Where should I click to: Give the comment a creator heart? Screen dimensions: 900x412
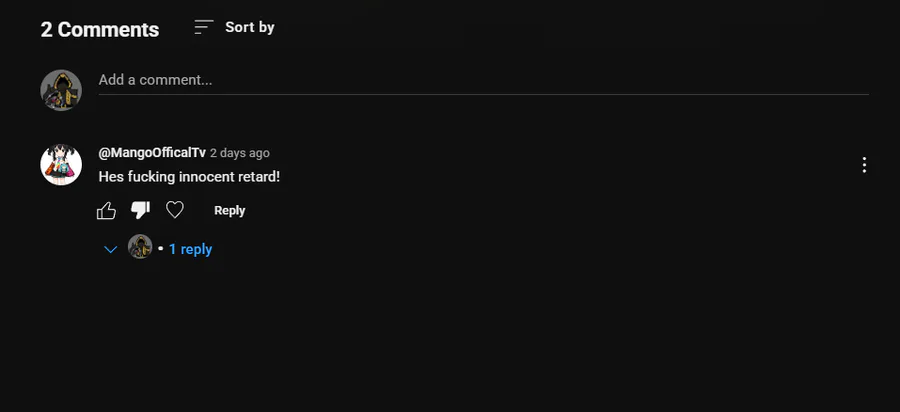[174, 210]
